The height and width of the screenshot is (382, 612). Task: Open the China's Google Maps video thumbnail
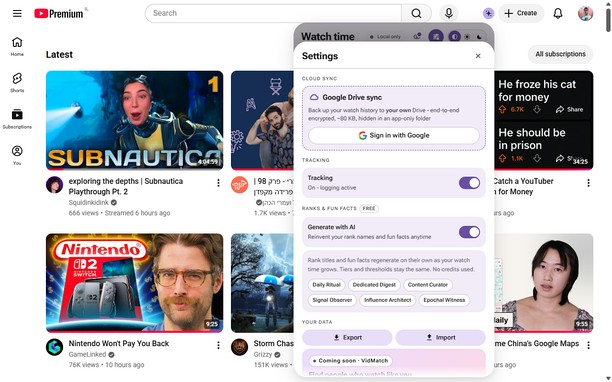tap(544, 283)
